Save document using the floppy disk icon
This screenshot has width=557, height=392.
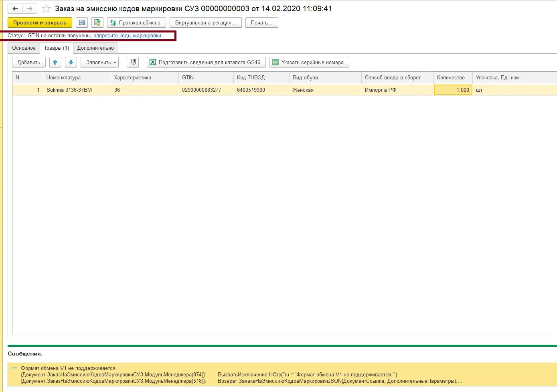pyautogui.click(x=82, y=22)
